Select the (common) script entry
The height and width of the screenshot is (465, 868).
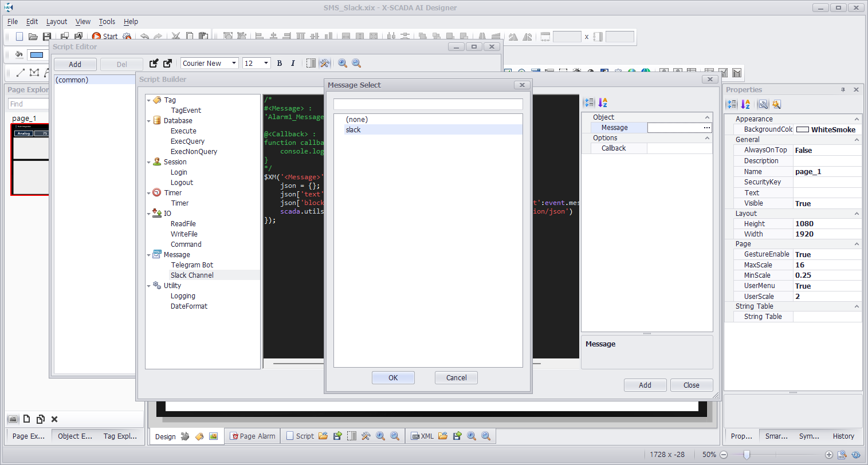pos(95,80)
